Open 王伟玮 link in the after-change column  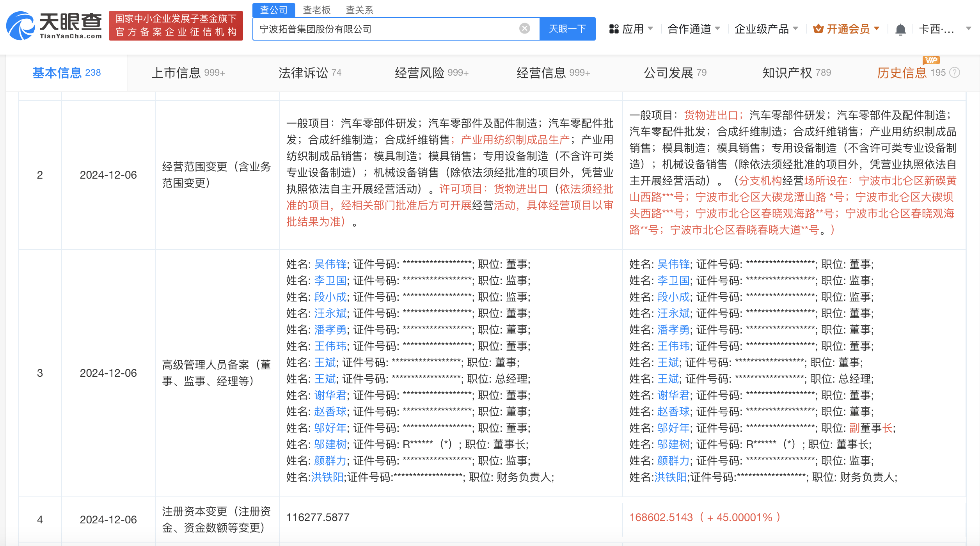coord(674,346)
